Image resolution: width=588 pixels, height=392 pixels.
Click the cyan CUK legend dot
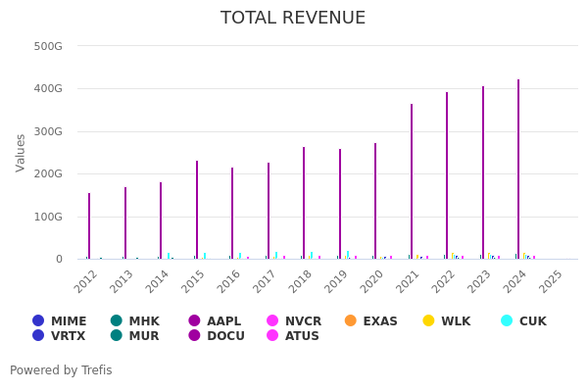507,320
